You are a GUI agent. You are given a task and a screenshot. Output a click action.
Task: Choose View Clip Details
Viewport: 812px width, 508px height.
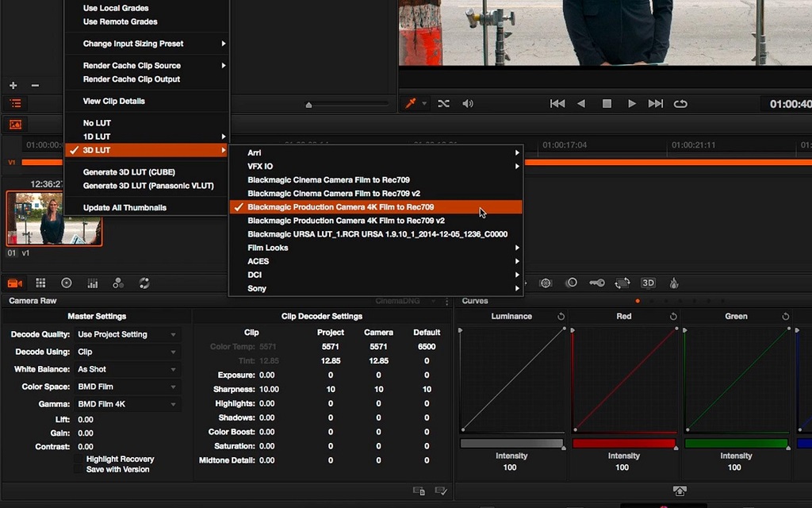click(147, 101)
